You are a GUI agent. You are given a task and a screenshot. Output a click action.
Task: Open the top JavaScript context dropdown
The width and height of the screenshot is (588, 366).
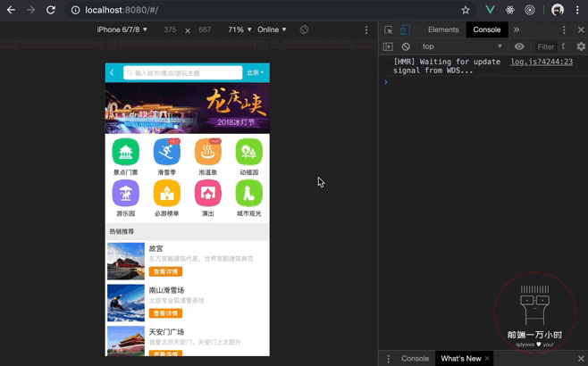462,46
